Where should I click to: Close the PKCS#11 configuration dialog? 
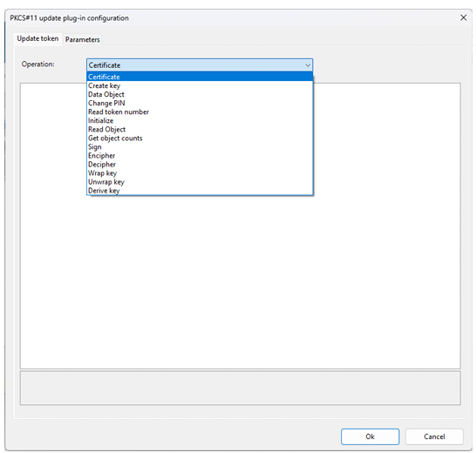[x=463, y=17]
